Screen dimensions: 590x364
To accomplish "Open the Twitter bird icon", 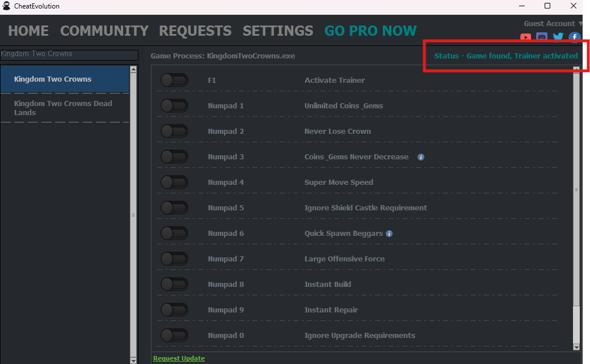I will point(558,37).
